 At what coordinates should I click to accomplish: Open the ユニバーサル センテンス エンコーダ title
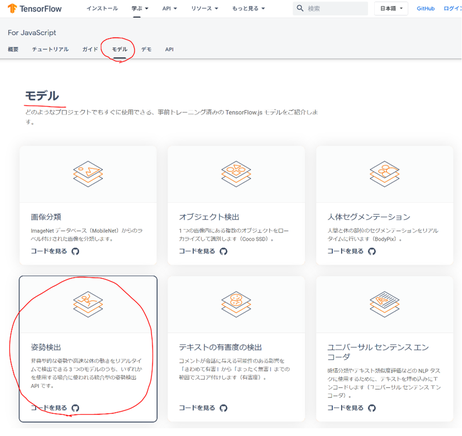pyautogui.click(x=378, y=352)
